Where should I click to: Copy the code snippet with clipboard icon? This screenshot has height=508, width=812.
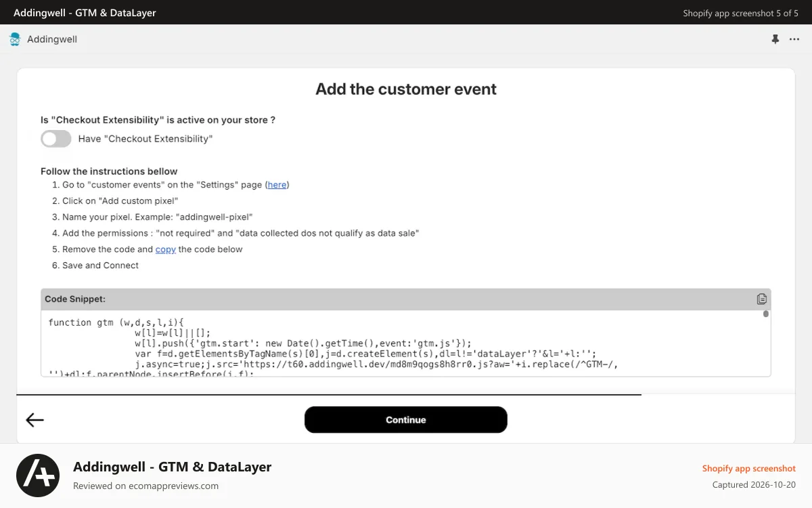click(762, 299)
